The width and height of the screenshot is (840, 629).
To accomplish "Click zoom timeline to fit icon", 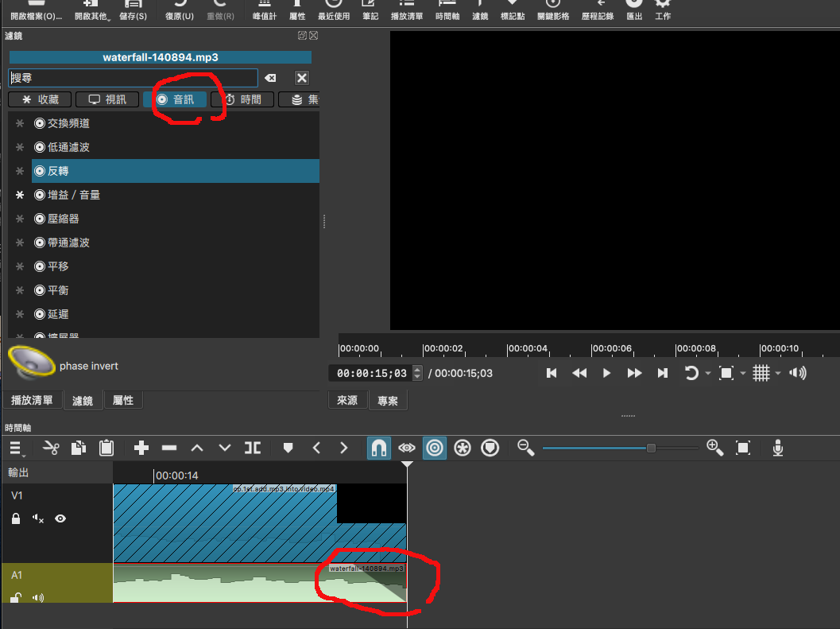I will [743, 448].
